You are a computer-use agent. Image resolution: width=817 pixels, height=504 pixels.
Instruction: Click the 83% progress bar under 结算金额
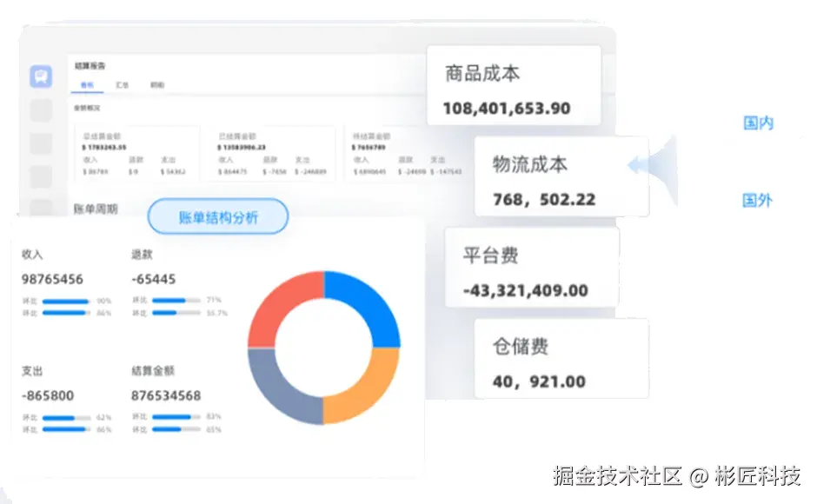176,417
